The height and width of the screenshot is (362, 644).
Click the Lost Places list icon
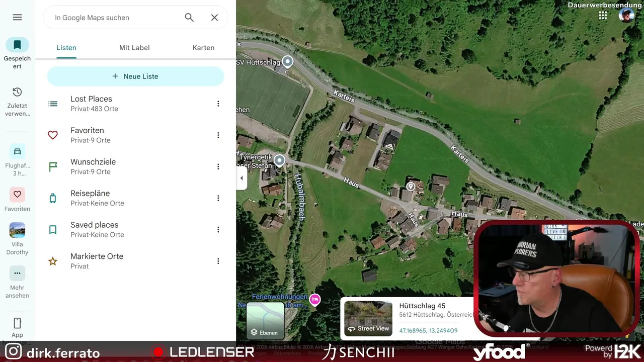[x=53, y=104]
